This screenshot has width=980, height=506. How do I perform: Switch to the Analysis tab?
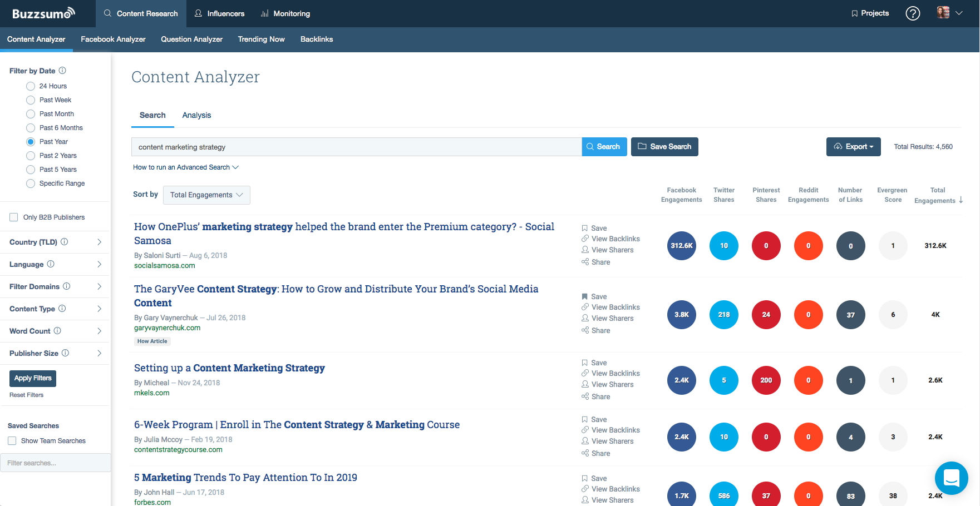[196, 115]
